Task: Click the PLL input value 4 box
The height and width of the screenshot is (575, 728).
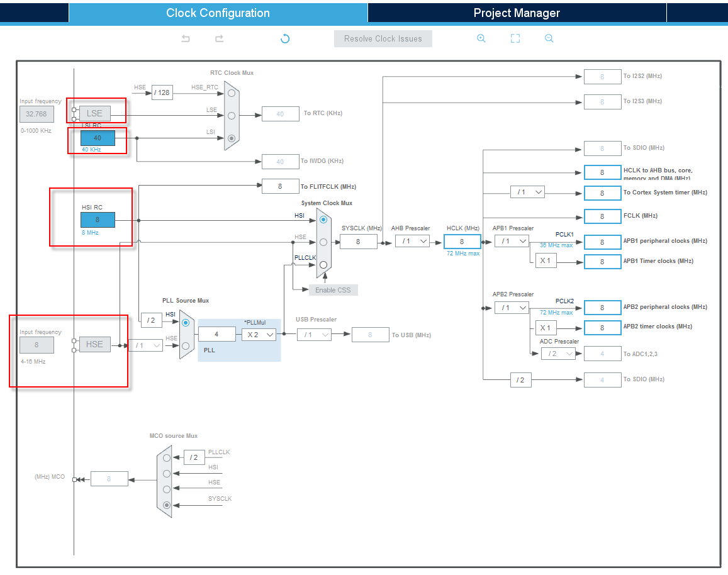Action: 216,334
